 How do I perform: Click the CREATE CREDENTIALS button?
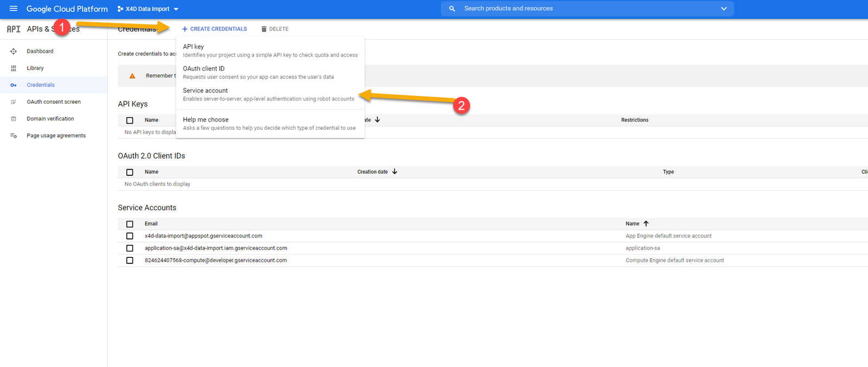pos(214,29)
